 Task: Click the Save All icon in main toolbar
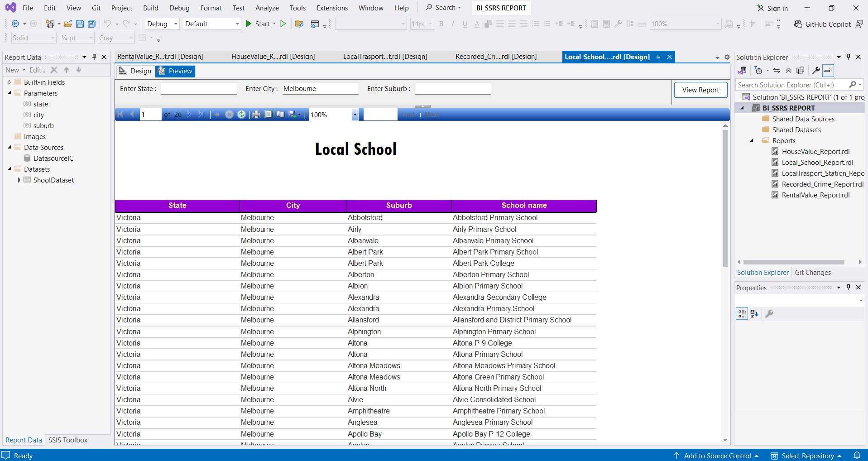[x=91, y=24]
